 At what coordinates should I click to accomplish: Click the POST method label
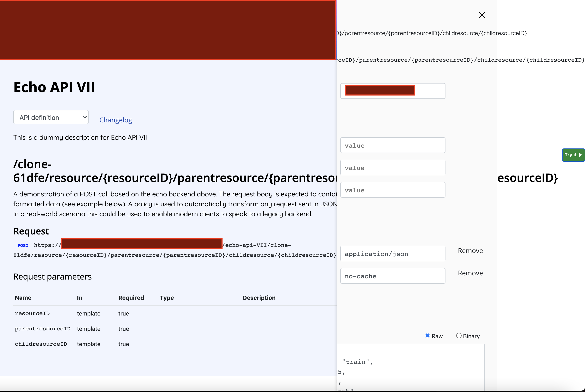23,245
